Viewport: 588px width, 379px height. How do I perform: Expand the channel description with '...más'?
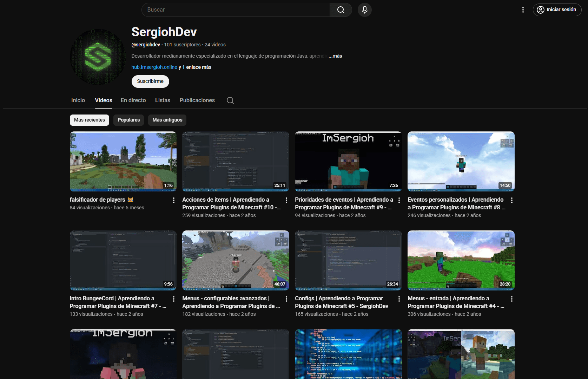pos(335,56)
